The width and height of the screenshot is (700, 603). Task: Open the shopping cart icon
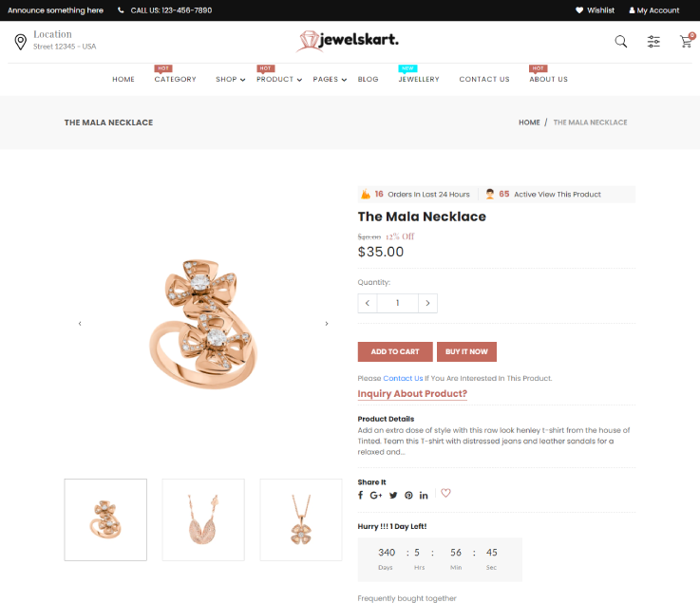pyautogui.click(x=687, y=41)
